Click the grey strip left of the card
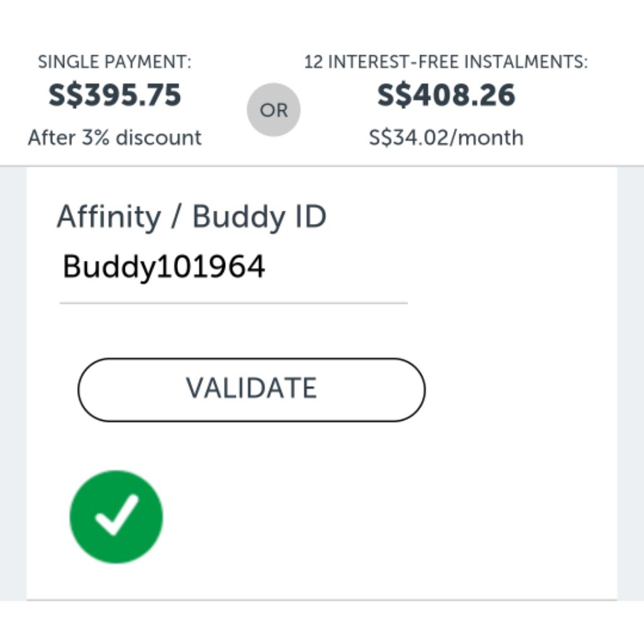Screen dimensions: 644x644 coord(13,377)
